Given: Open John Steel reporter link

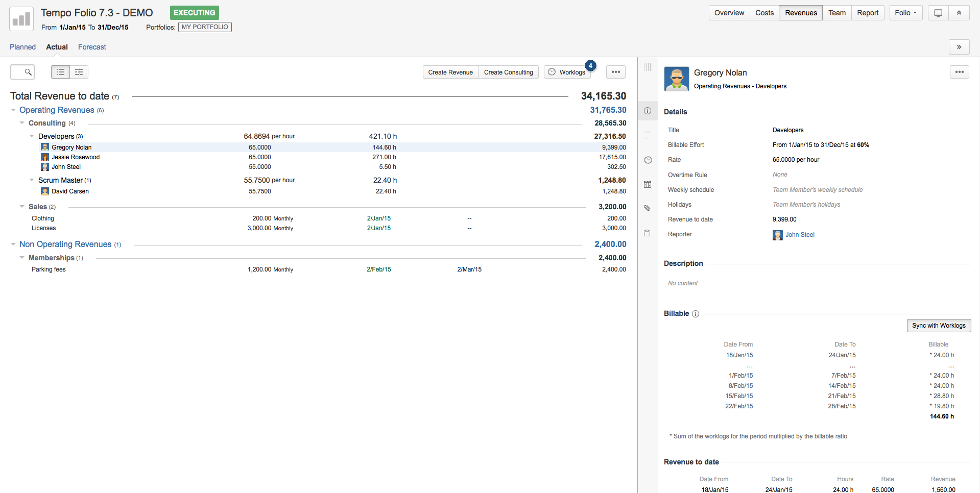Looking at the screenshot, I should coord(799,235).
